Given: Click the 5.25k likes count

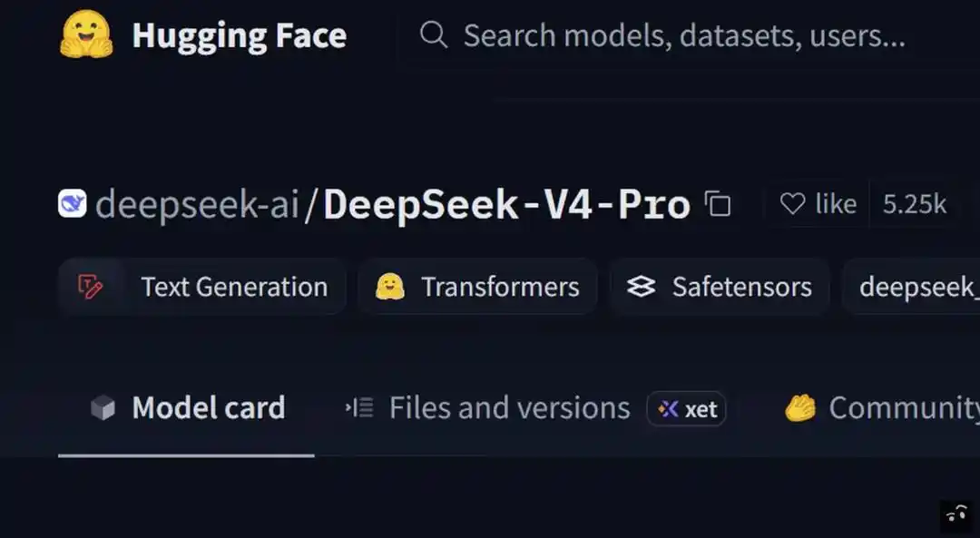Looking at the screenshot, I should coord(915,204).
